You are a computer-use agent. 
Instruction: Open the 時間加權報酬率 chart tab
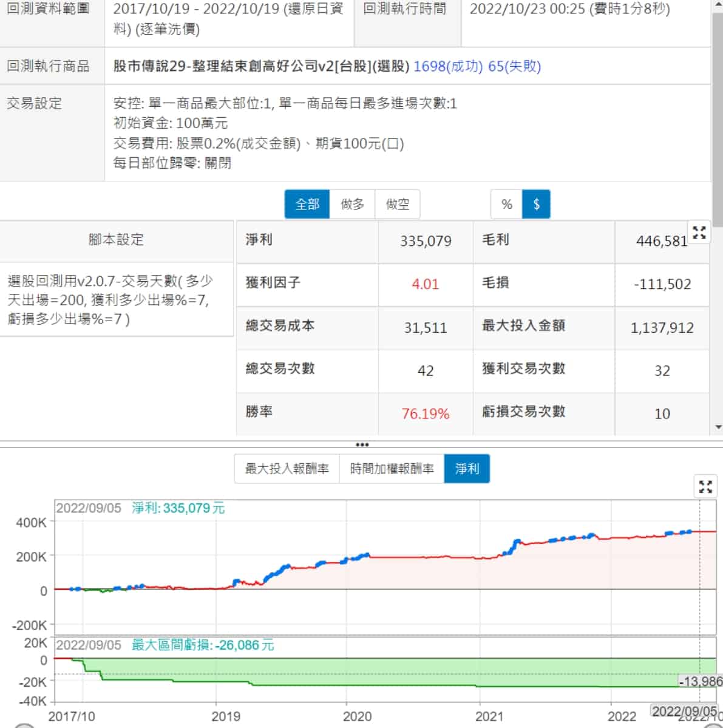coord(392,469)
